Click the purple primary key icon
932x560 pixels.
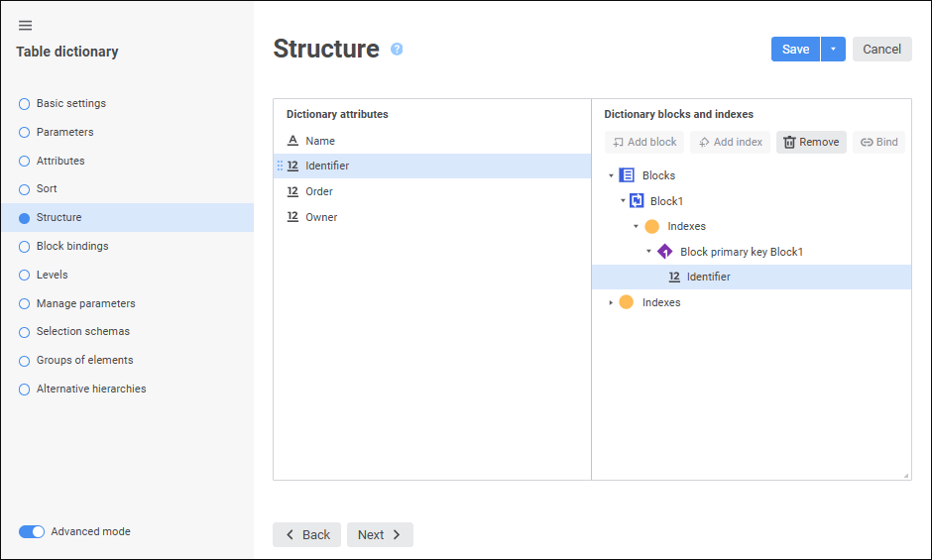pyautogui.click(x=664, y=252)
